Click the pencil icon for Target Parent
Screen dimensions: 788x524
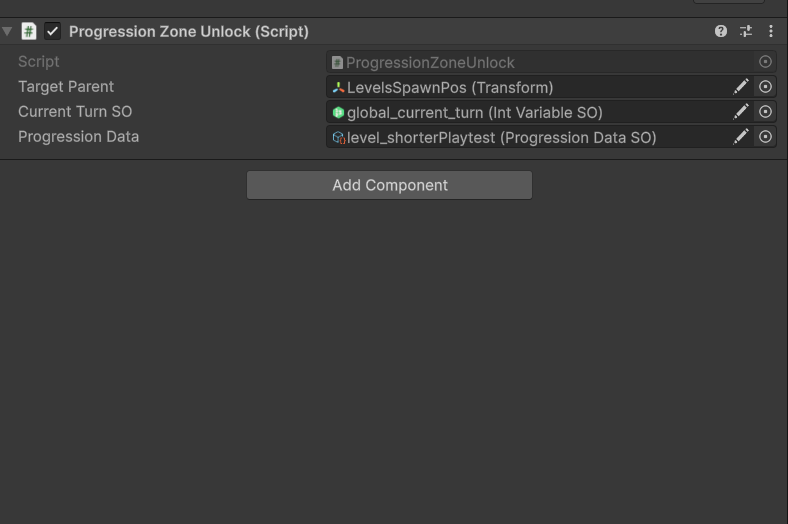[741, 86]
